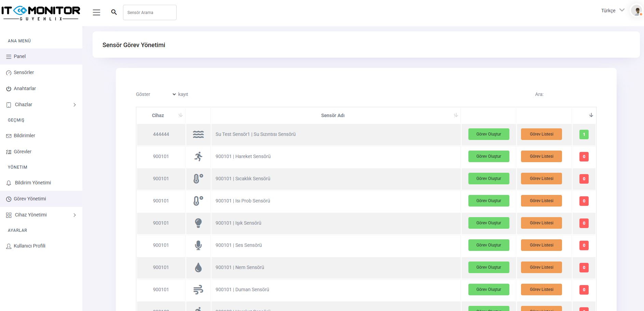Click the microphone sound sensor icon
The height and width of the screenshot is (311, 644).
coord(198,245)
